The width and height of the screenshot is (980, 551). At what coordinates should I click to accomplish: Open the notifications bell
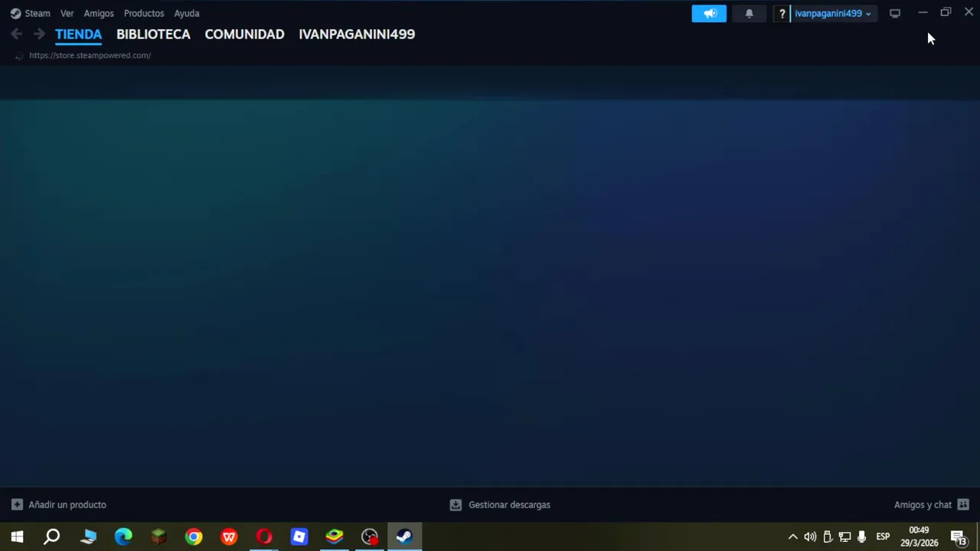[x=750, y=13]
